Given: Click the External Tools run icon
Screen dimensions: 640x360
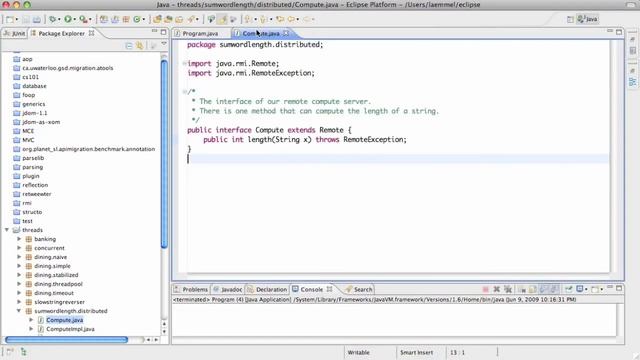Looking at the screenshot, I should pos(83,19).
